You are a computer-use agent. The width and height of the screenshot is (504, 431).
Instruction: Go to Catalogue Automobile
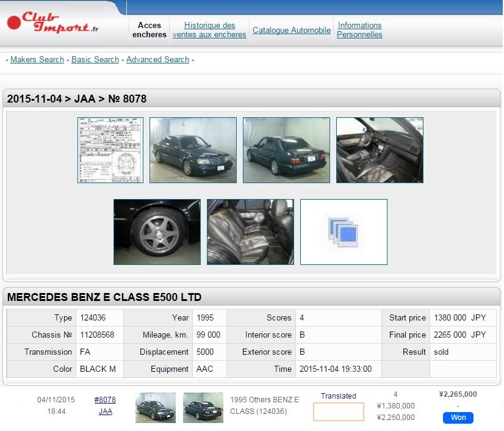[x=292, y=30]
